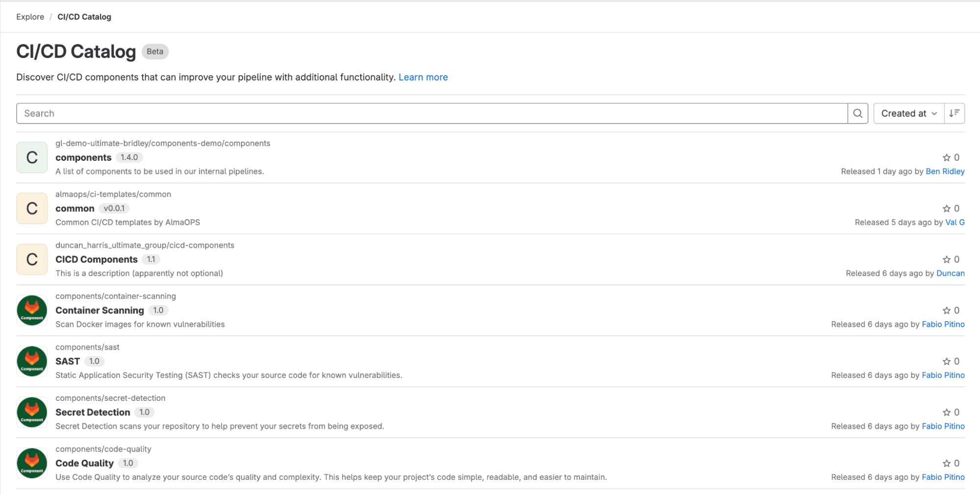This screenshot has height=495, width=980.
Task: Click path 'components/secret-detection'
Action: [x=110, y=398]
